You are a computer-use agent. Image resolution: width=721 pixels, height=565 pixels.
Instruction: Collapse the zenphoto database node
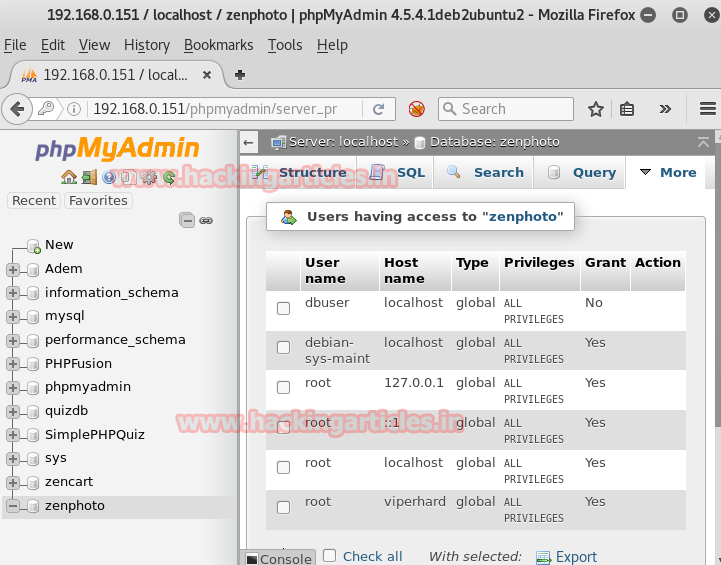tap(13, 506)
